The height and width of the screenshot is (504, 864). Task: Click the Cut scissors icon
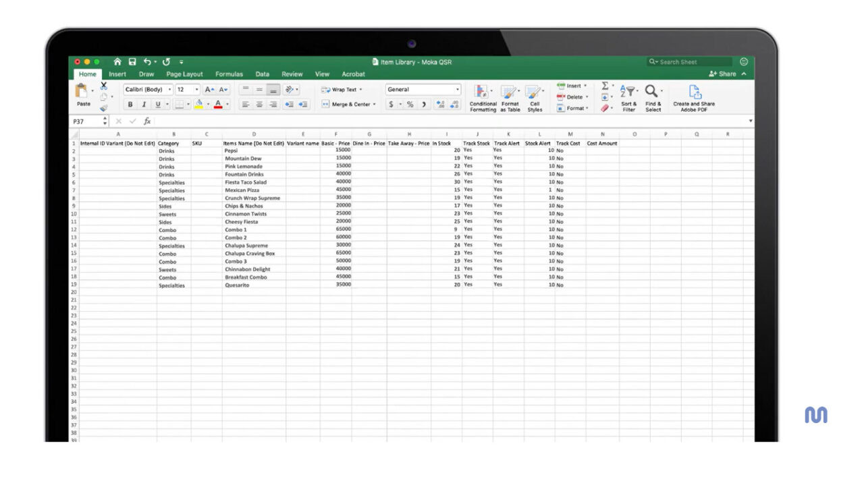(x=103, y=86)
